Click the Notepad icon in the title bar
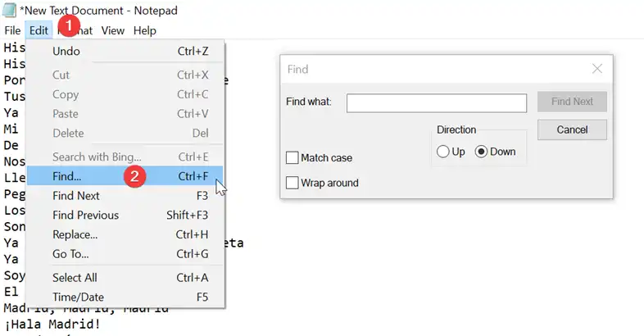The image size is (644, 336). pyautogui.click(x=9, y=11)
